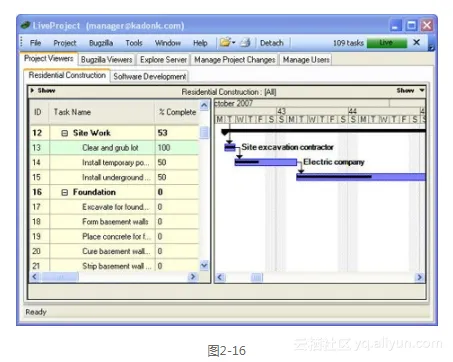Screen dimensions: 453x362
Task: Select the Place concrete for f... task
Action: tap(116, 236)
